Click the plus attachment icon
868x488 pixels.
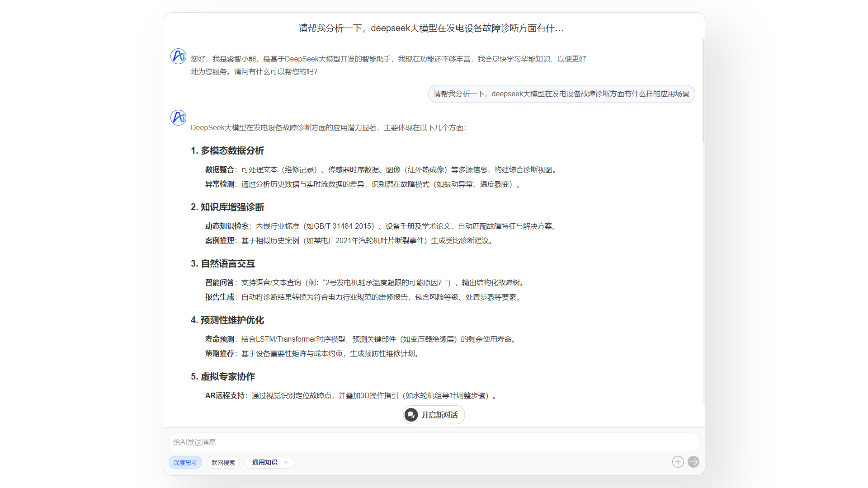[678, 462]
